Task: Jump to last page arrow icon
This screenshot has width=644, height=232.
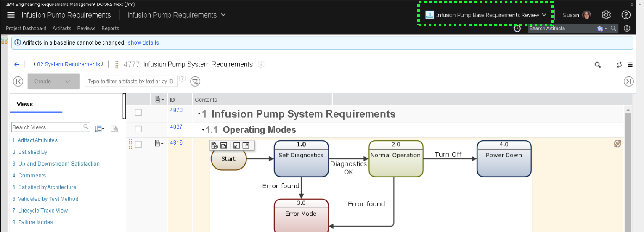Action: pyautogui.click(x=628, y=82)
